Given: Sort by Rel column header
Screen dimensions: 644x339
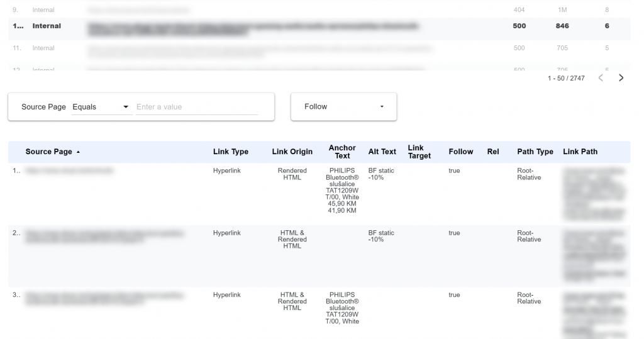Looking at the screenshot, I should (x=492, y=152).
